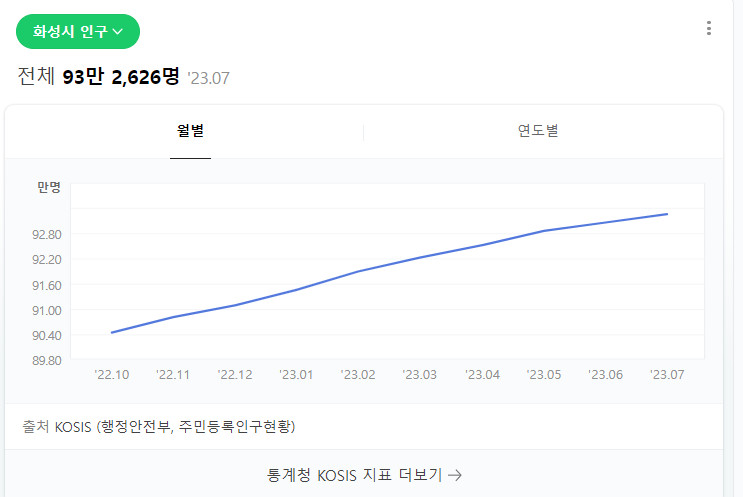Switch to the 월별 tab

[190, 130]
